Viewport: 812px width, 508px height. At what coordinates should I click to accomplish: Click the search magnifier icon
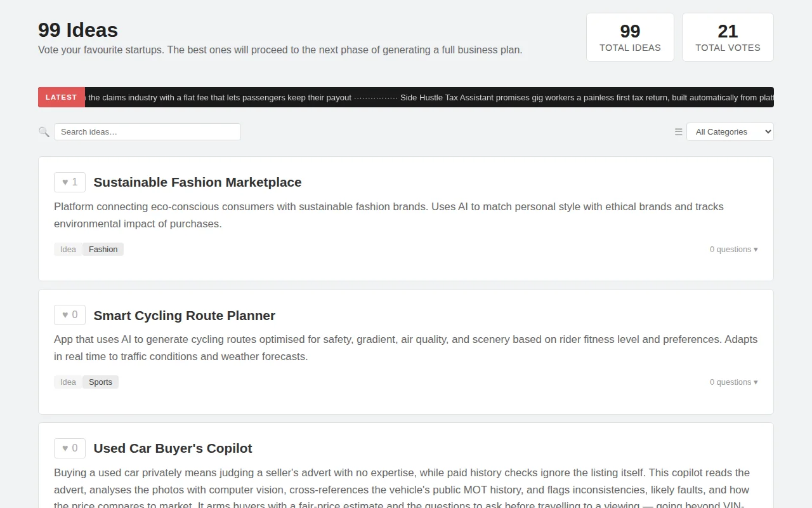click(x=44, y=132)
